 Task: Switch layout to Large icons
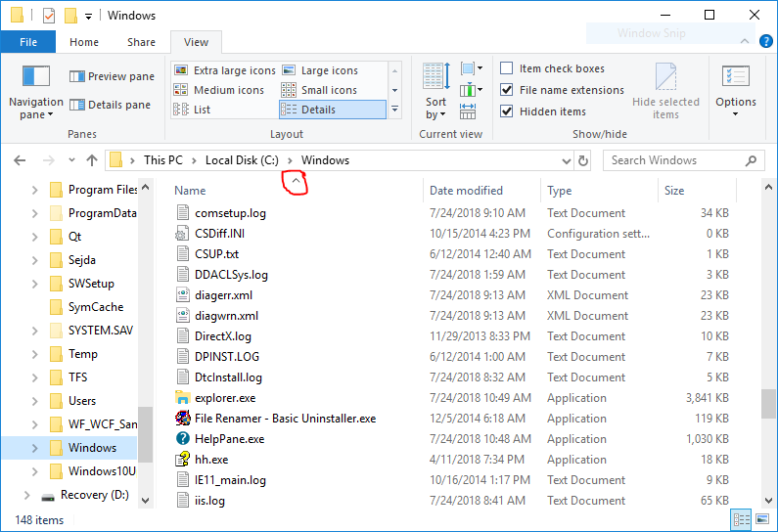[x=320, y=70]
